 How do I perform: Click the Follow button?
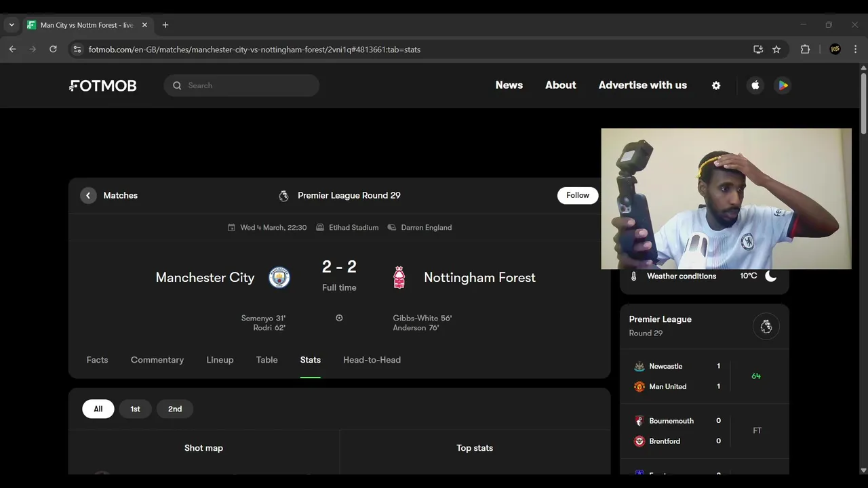point(578,195)
